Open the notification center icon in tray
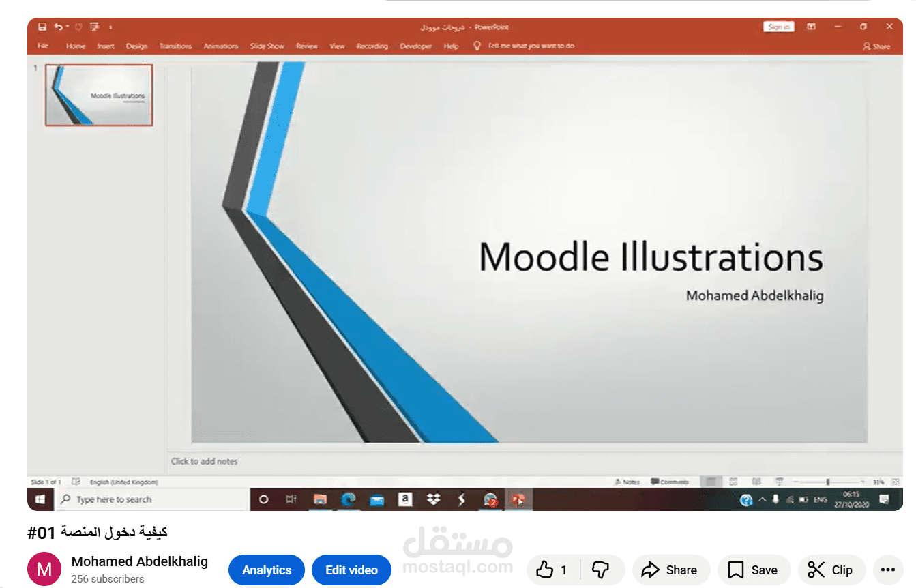916x588 pixels. click(x=885, y=499)
